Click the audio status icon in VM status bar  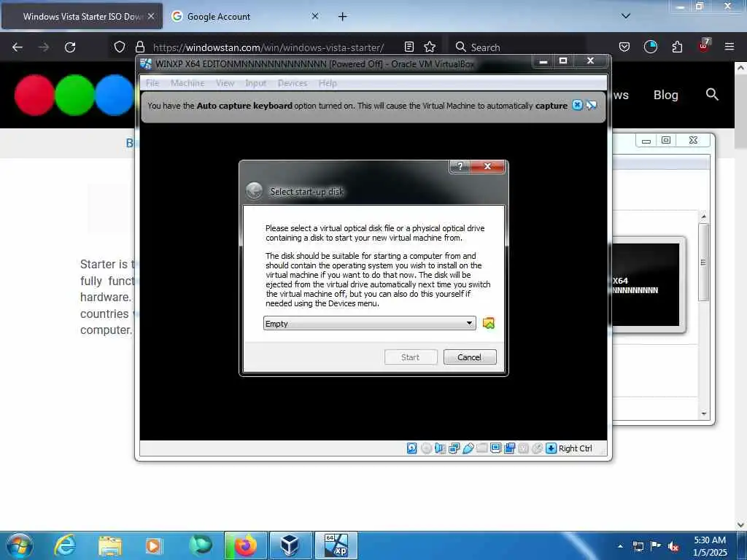coord(440,448)
